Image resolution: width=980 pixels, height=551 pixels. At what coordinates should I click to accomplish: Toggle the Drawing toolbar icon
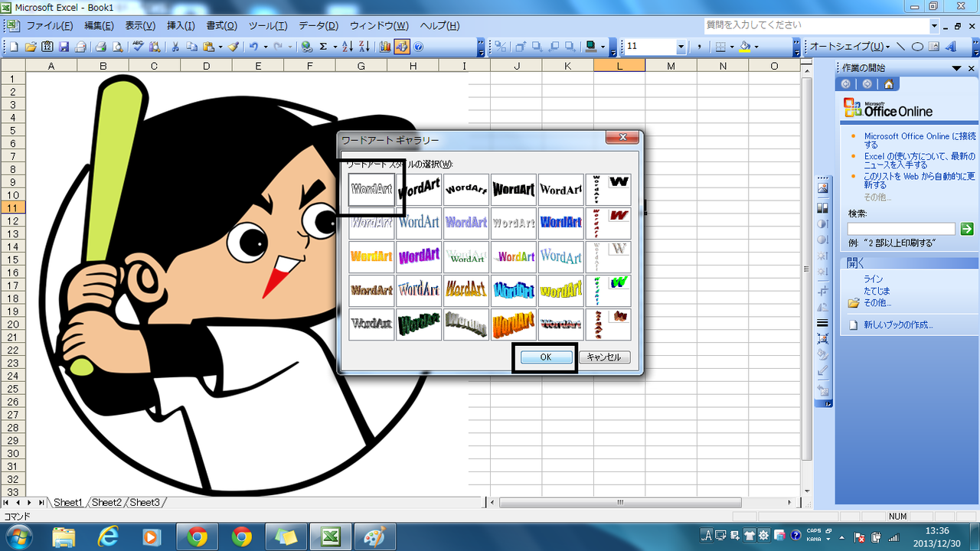point(402,47)
